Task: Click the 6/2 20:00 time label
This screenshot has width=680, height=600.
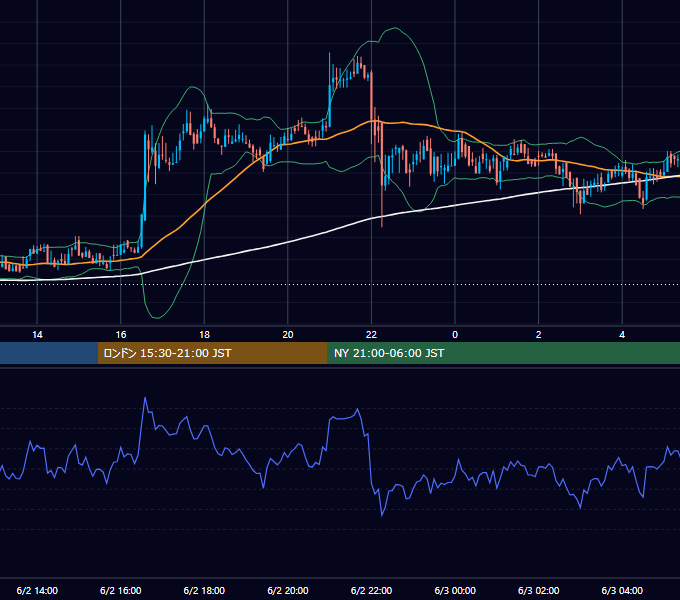Action: pos(288,590)
